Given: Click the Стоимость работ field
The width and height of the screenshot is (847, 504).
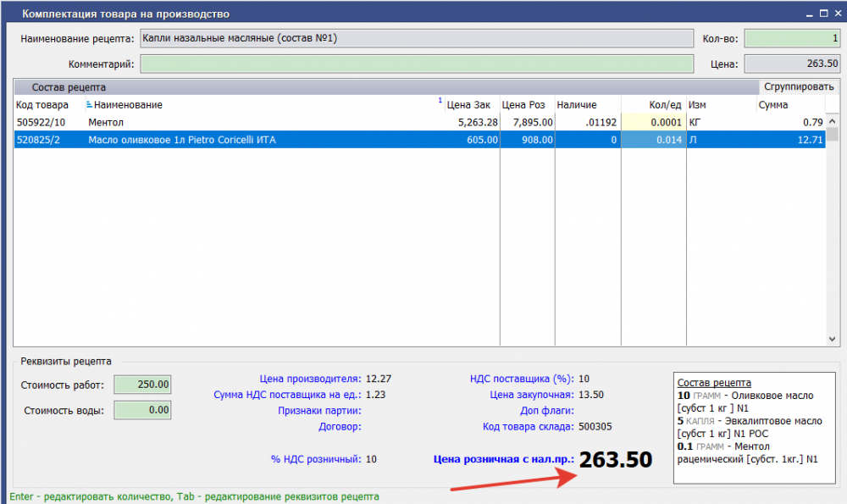Looking at the screenshot, I should click(142, 385).
